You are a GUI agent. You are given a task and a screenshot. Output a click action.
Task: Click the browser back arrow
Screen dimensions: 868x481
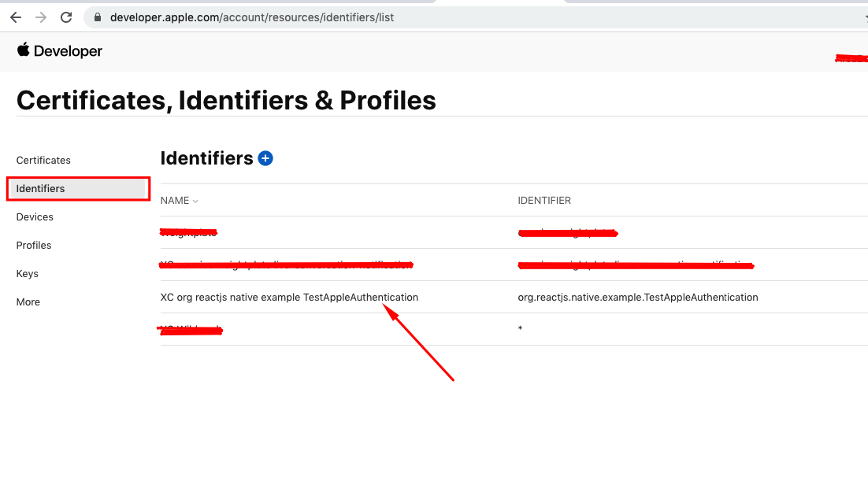[x=16, y=17]
